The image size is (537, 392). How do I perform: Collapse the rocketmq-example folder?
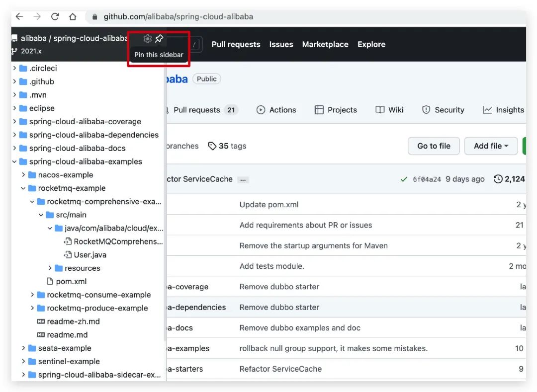[x=23, y=188]
